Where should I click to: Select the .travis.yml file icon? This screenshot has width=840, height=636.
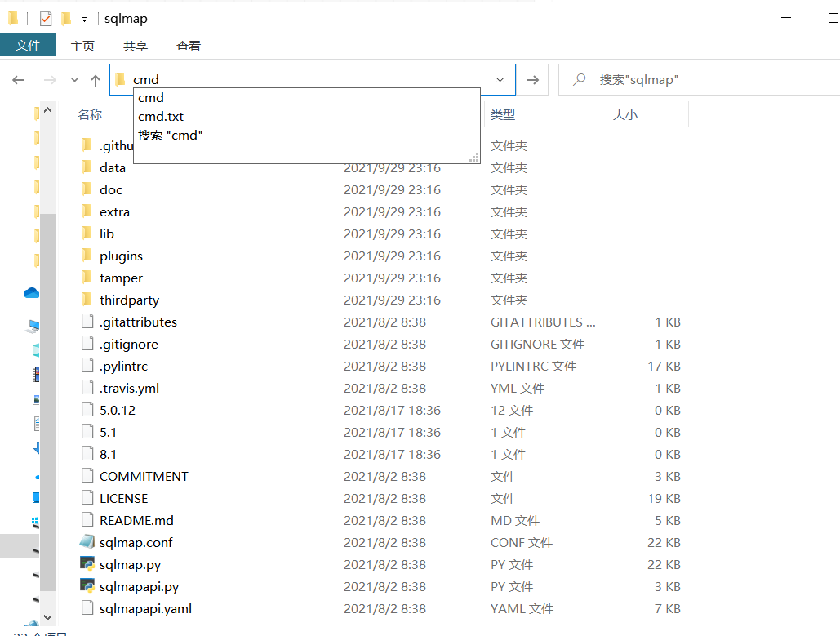[x=87, y=387]
